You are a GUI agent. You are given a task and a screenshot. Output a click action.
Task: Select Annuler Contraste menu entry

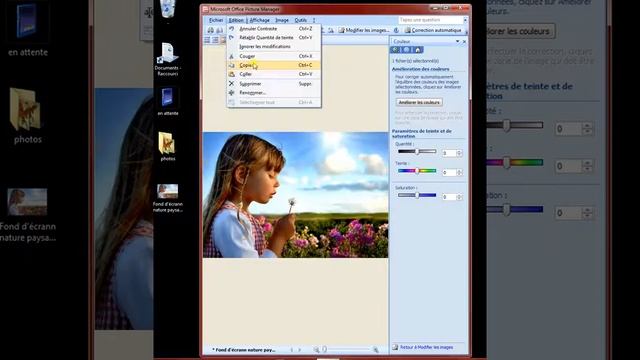pos(274,29)
